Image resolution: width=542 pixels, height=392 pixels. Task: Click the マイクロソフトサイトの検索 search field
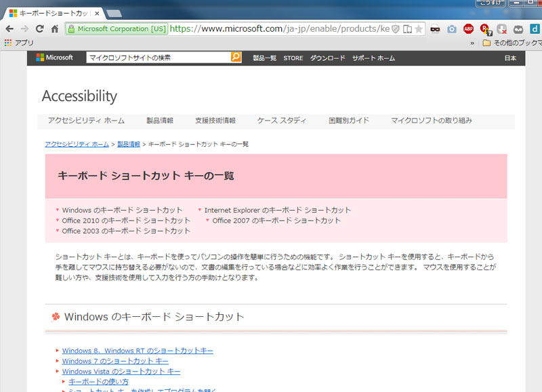[x=159, y=58]
